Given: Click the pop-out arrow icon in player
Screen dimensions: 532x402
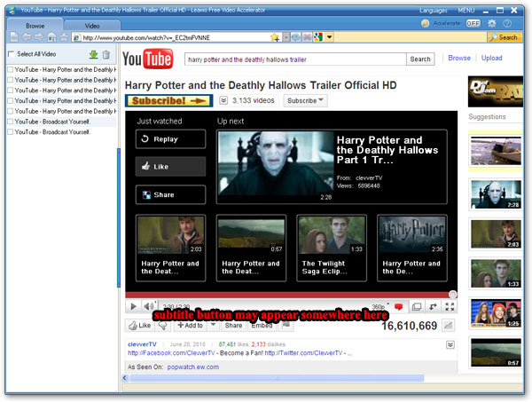Looking at the screenshot, I should [433, 307].
